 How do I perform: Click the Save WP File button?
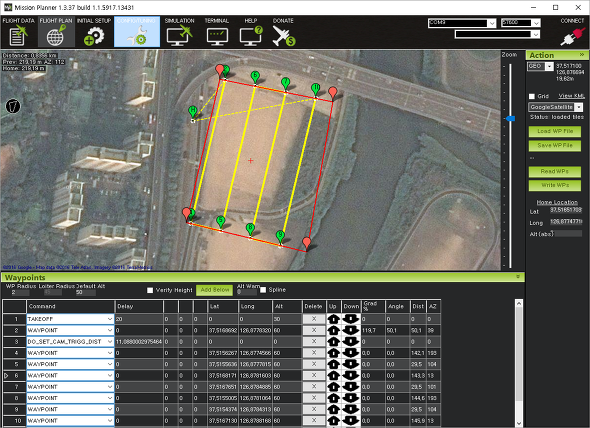coord(555,145)
